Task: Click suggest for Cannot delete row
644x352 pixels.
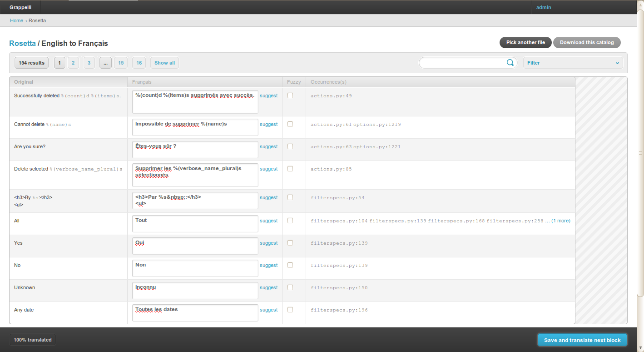Action: coord(268,124)
